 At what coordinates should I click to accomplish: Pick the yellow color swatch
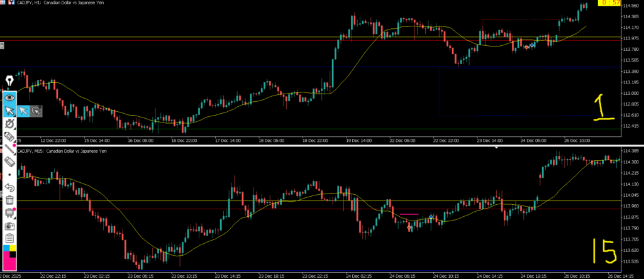[13, 248]
